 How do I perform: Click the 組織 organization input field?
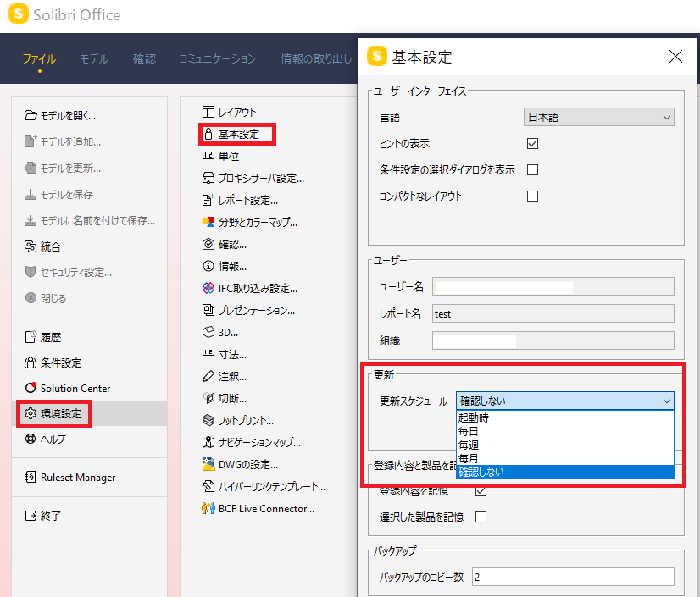tap(553, 341)
